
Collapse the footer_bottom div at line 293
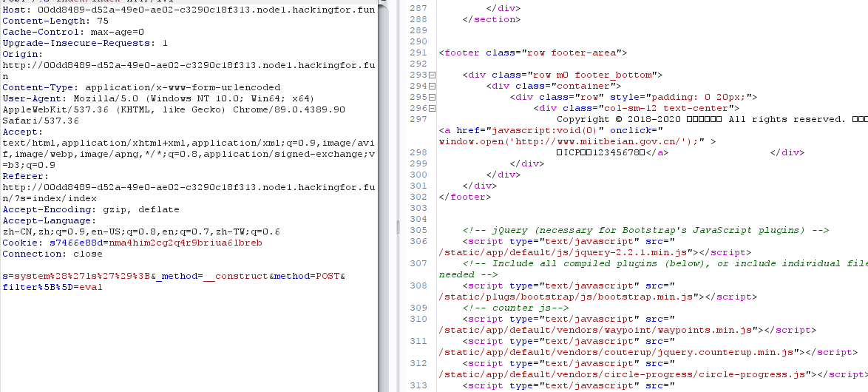[x=433, y=75]
